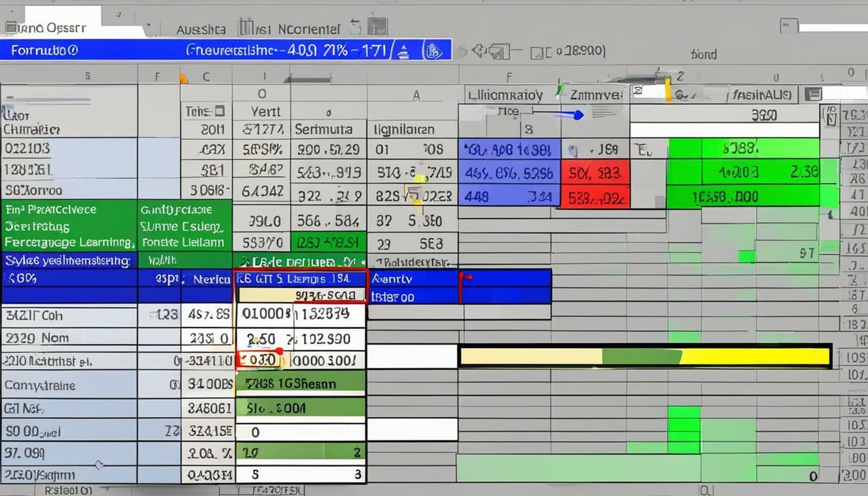Click the sort icon at the formula bar right
The image size is (868, 496).
point(404,49)
